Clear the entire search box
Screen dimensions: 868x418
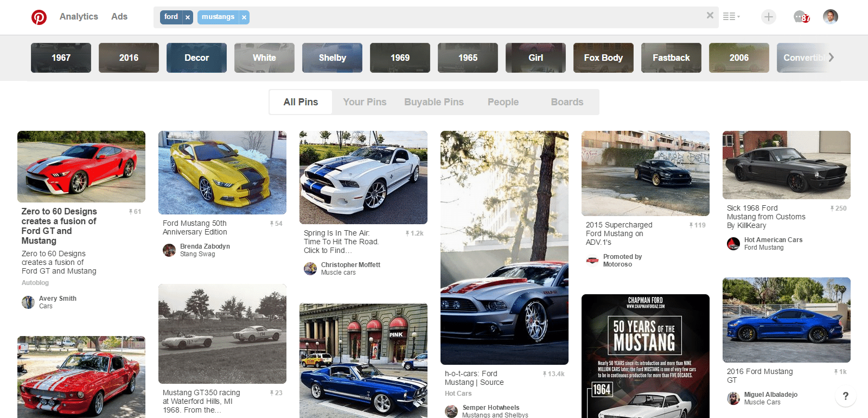click(x=710, y=16)
